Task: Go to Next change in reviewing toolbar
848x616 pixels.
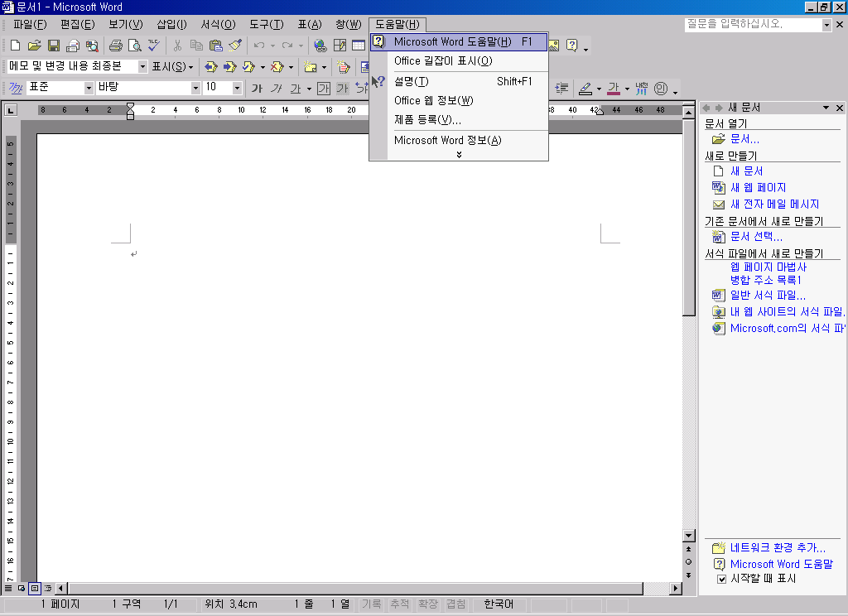Action: point(230,67)
